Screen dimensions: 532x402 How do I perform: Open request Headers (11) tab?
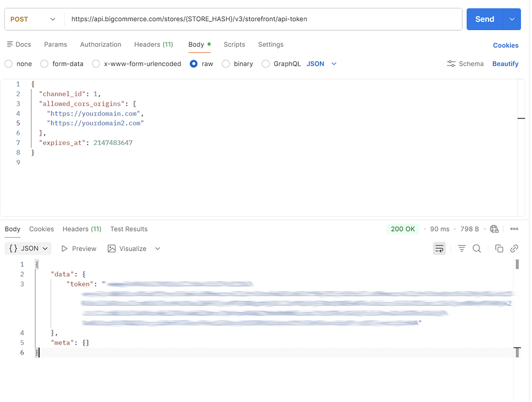click(x=154, y=45)
